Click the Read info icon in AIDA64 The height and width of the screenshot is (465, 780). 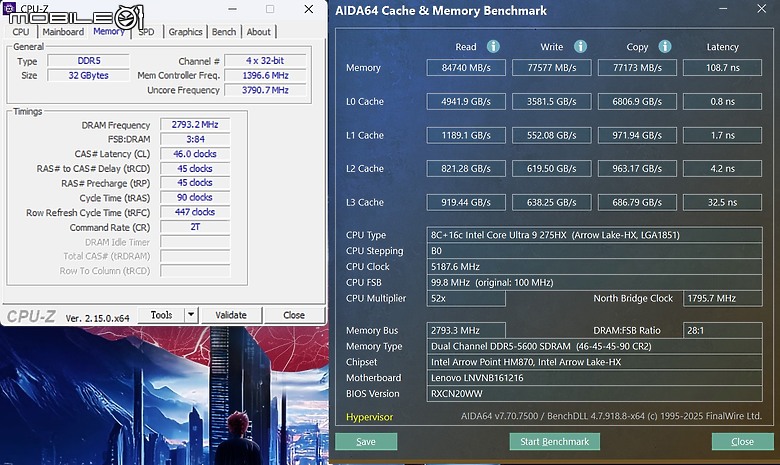tap(493, 47)
